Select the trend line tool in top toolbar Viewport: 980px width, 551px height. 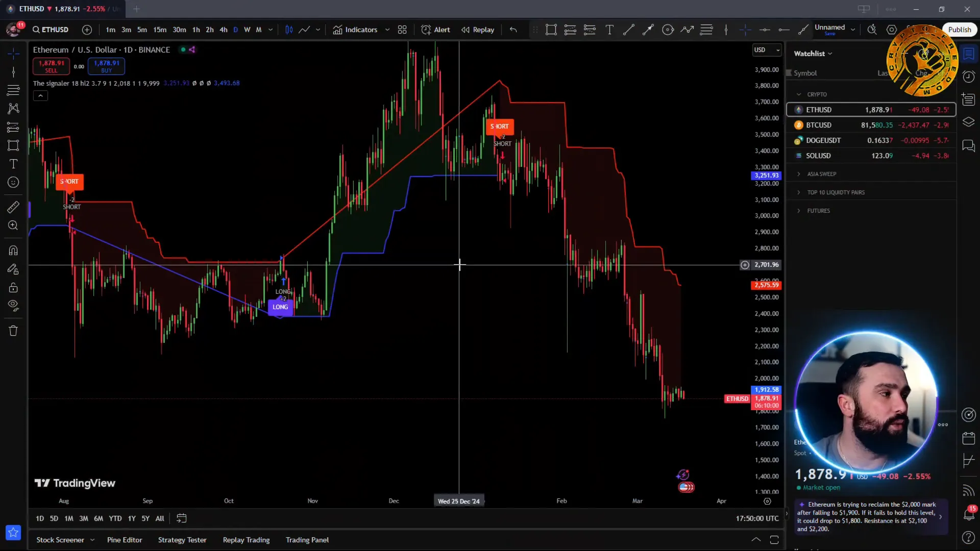(x=629, y=30)
